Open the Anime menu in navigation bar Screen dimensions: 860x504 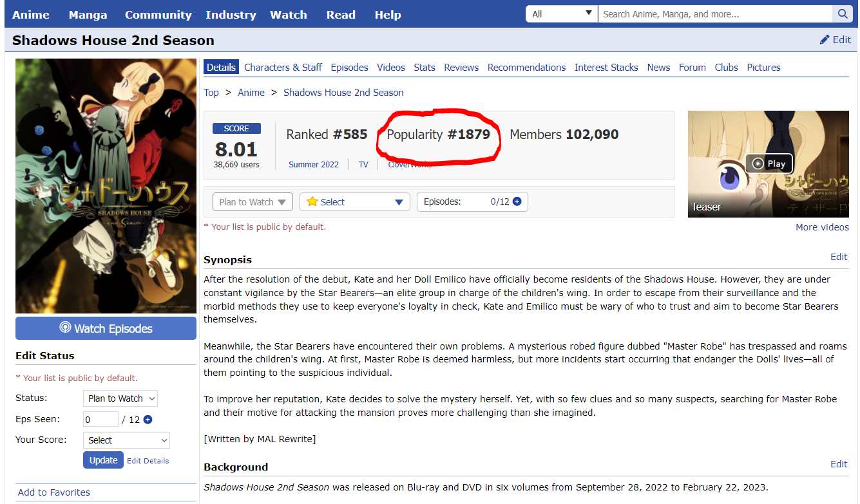point(31,15)
